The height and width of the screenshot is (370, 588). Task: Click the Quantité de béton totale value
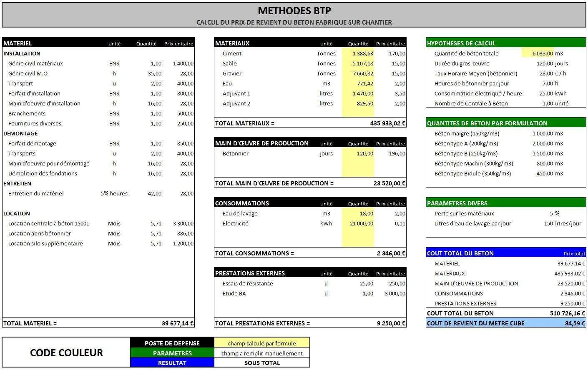pos(538,53)
